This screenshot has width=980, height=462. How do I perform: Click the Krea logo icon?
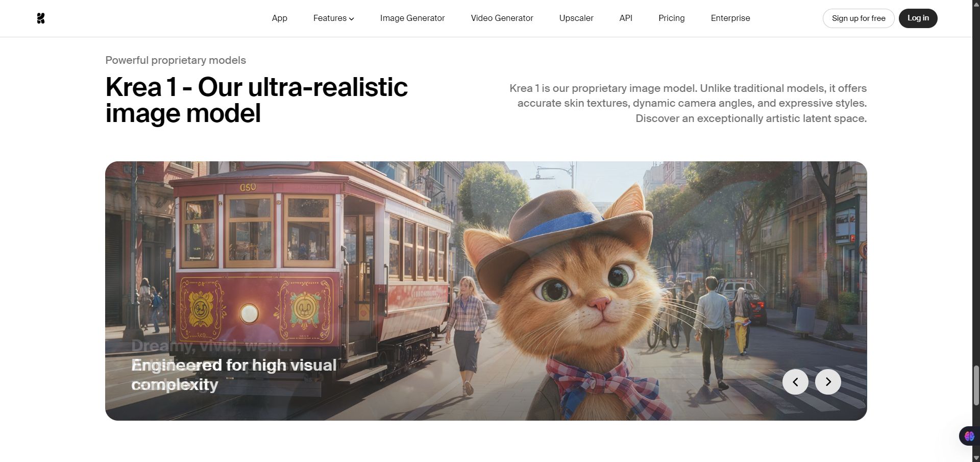point(41,18)
